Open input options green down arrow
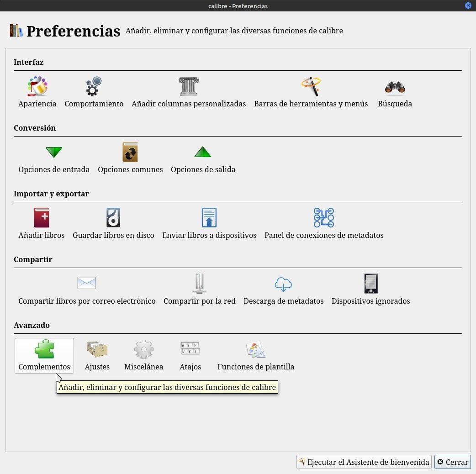 point(54,152)
